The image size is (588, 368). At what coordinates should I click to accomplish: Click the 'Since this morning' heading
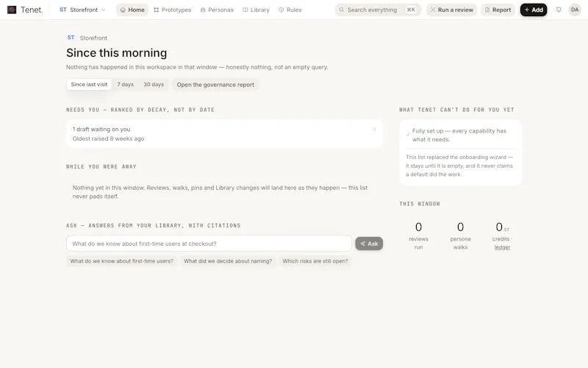[117, 53]
